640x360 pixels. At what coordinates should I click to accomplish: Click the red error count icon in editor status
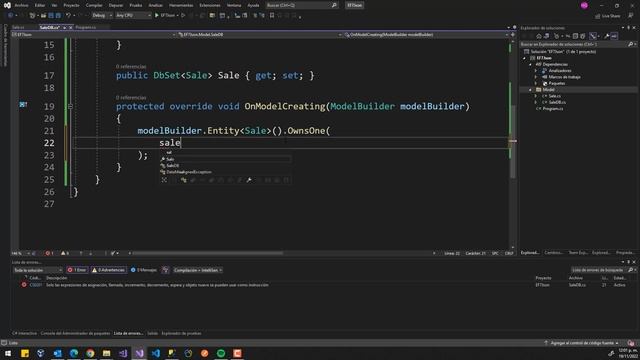point(49,253)
